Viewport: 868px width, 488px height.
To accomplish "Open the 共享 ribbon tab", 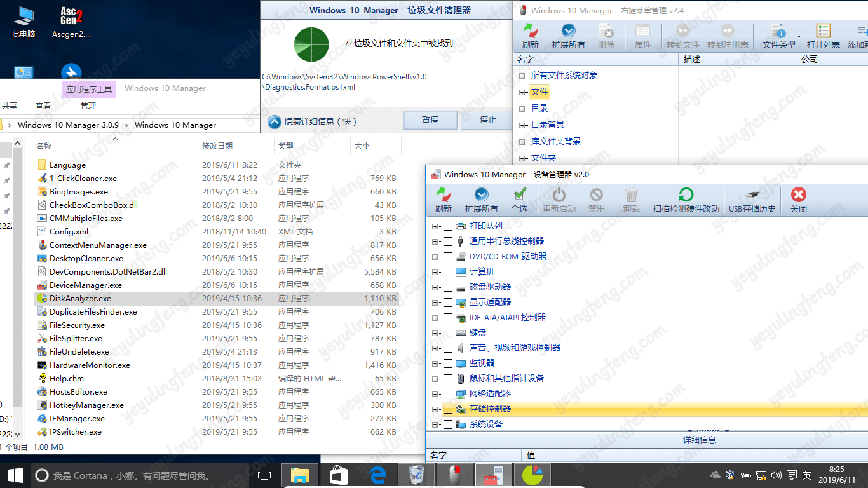I will point(10,106).
